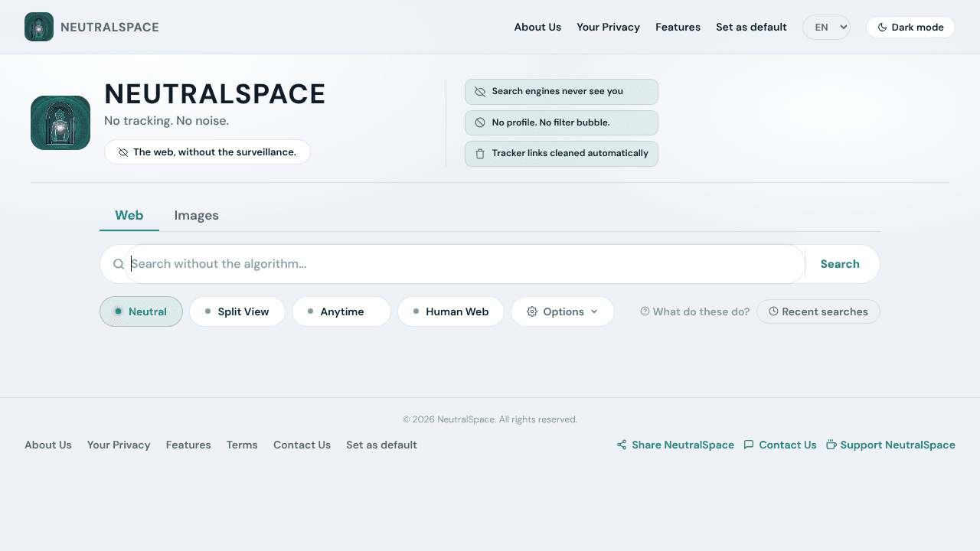Viewport: 980px width, 551px height.
Task: Turn on Human Web filter
Action: pyautogui.click(x=451, y=311)
